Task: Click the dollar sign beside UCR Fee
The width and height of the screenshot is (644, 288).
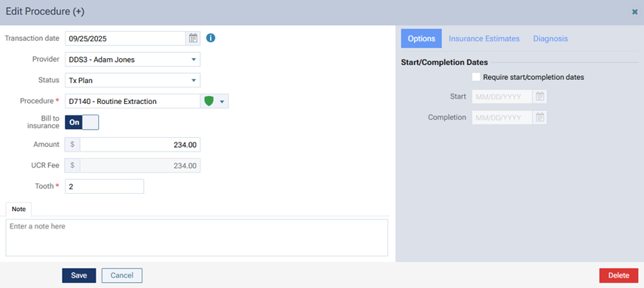Action: tap(72, 166)
